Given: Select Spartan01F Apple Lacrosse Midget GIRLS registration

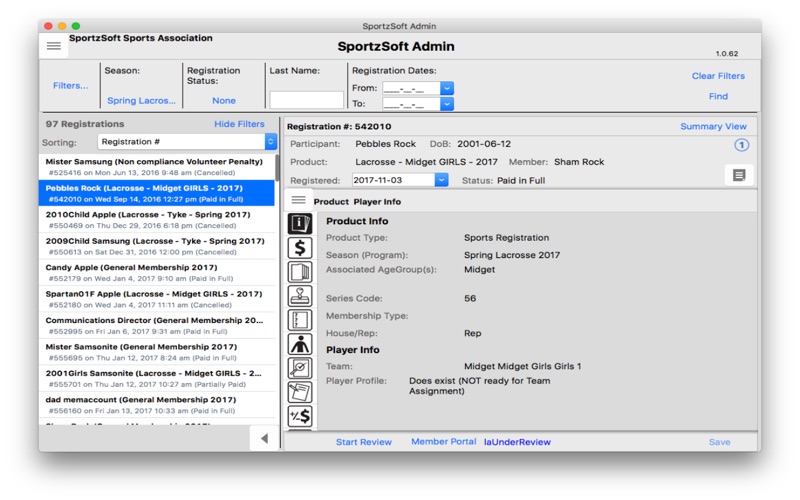Looking at the screenshot, I should (x=157, y=299).
